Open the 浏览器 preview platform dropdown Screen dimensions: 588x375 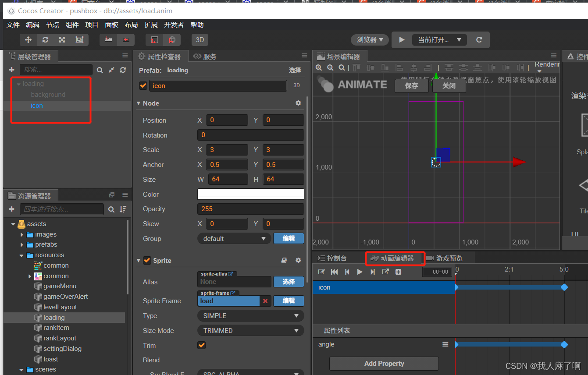[x=370, y=40]
